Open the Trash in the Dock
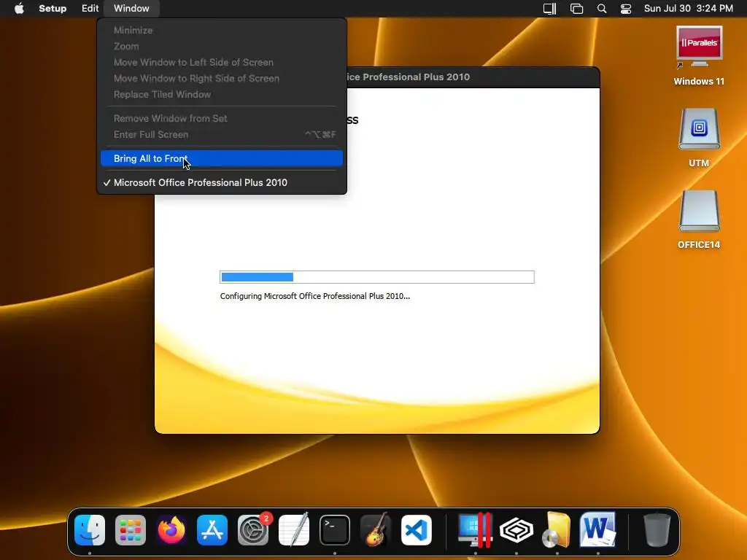 coord(657,530)
